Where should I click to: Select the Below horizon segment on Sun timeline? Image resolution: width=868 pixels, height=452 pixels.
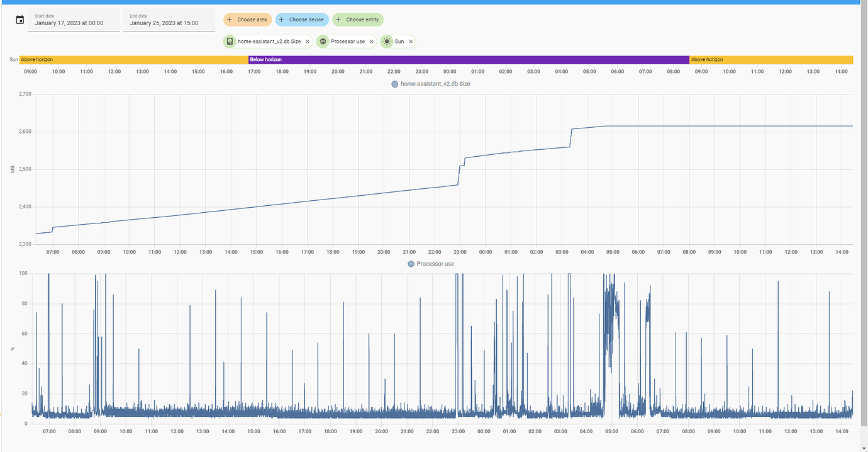coord(469,59)
